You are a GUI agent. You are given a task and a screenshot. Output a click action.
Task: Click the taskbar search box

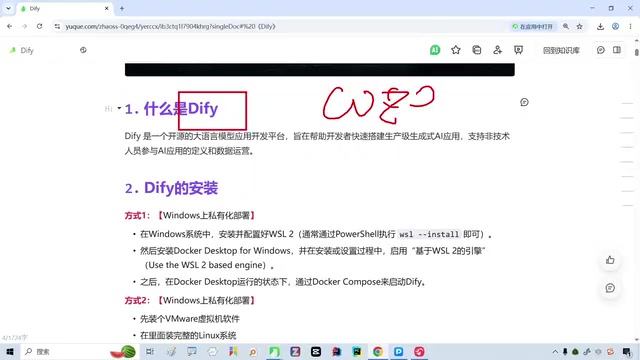80,351
